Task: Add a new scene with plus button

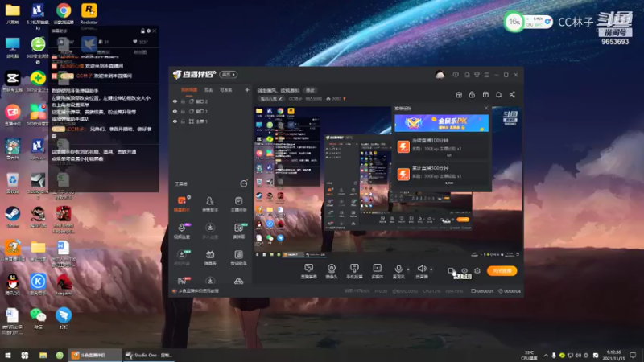Action: [x=247, y=90]
